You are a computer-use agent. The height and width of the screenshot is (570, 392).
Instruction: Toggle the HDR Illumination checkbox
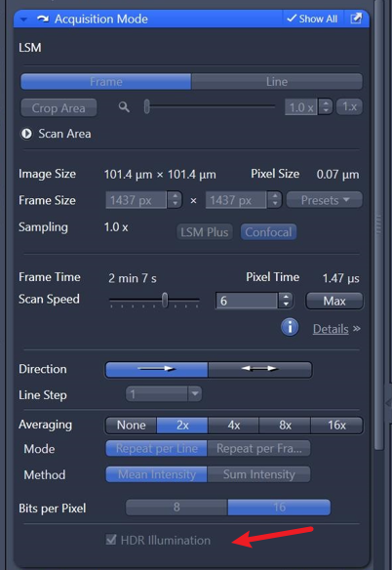111,540
